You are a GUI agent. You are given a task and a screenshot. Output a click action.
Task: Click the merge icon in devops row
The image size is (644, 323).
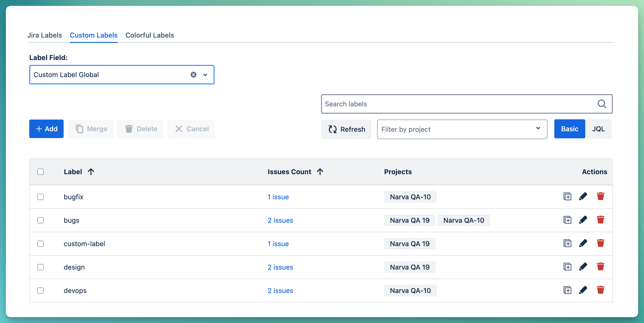(x=567, y=290)
